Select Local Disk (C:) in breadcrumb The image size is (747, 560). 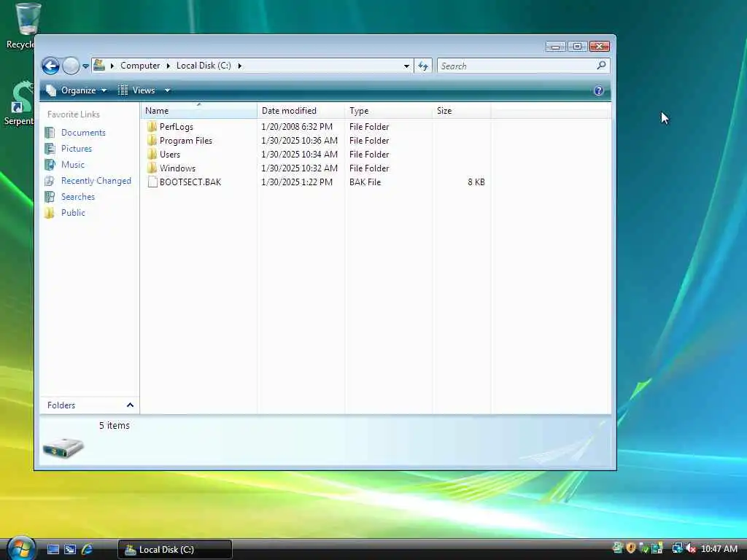pyautogui.click(x=204, y=66)
